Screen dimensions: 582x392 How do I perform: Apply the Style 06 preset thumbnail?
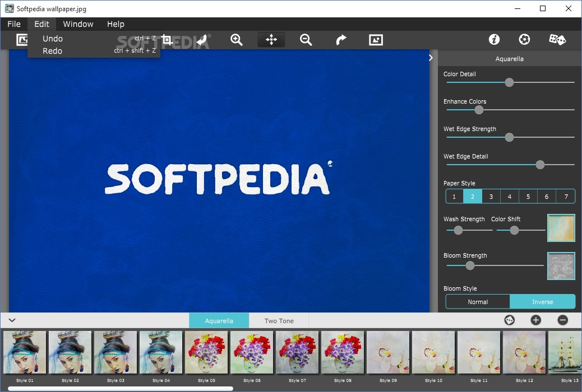[252, 352]
